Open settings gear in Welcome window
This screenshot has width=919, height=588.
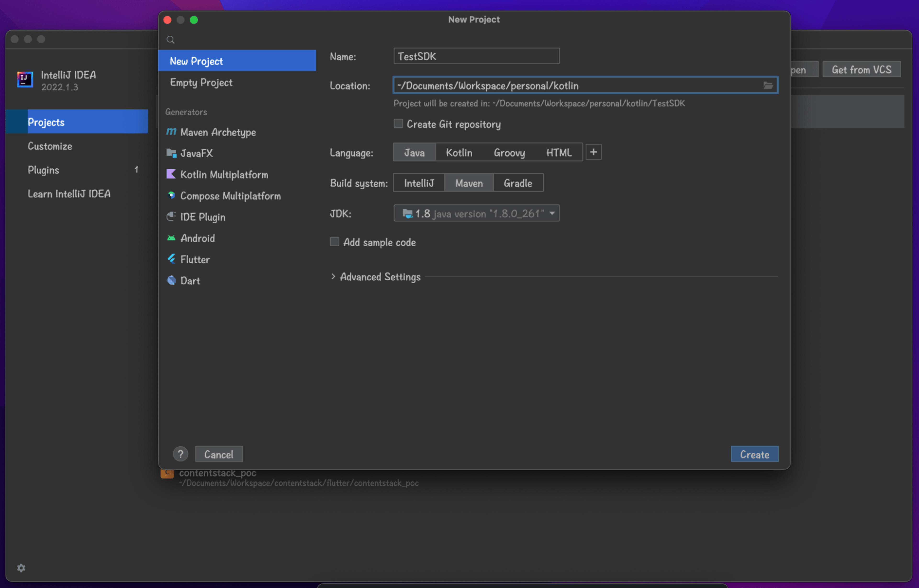coord(21,568)
